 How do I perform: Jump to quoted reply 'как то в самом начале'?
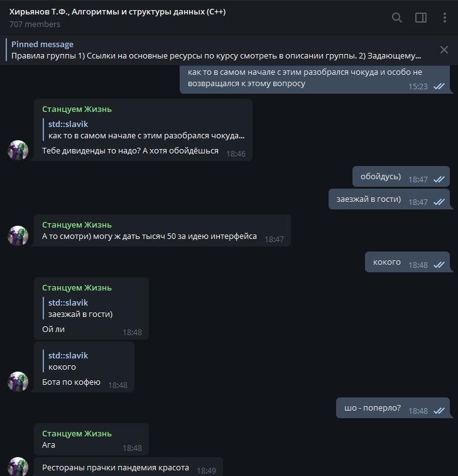[144, 130]
